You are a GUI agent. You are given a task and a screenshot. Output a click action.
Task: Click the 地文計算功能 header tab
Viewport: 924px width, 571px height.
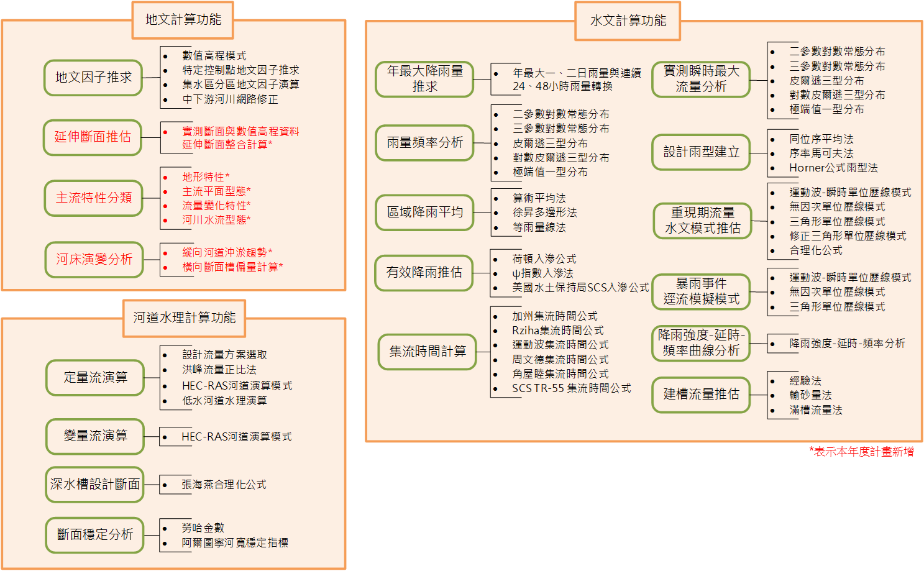(183, 20)
